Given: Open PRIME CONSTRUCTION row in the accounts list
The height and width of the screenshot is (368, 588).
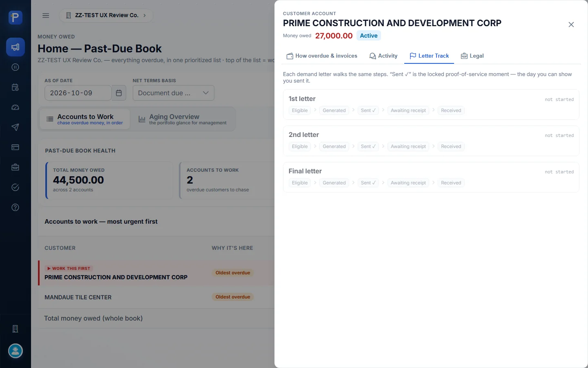Looking at the screenshot, I should click(x=156, y=273).
